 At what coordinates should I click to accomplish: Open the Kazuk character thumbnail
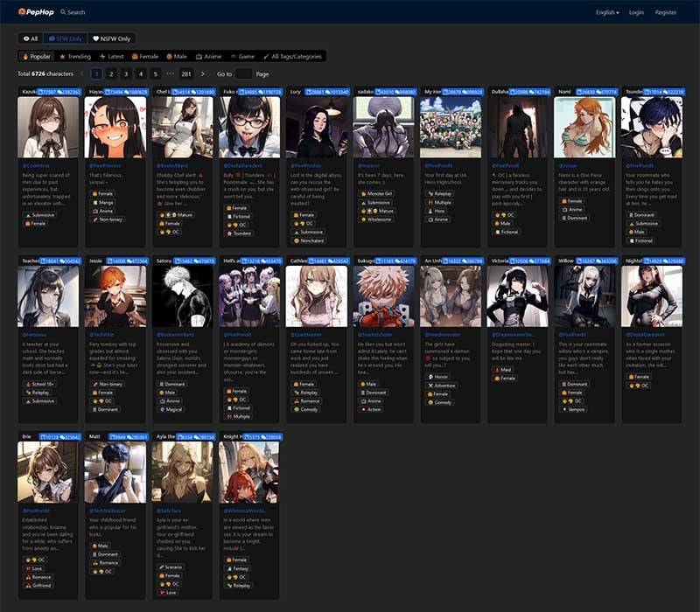click(x=48, y=127)
